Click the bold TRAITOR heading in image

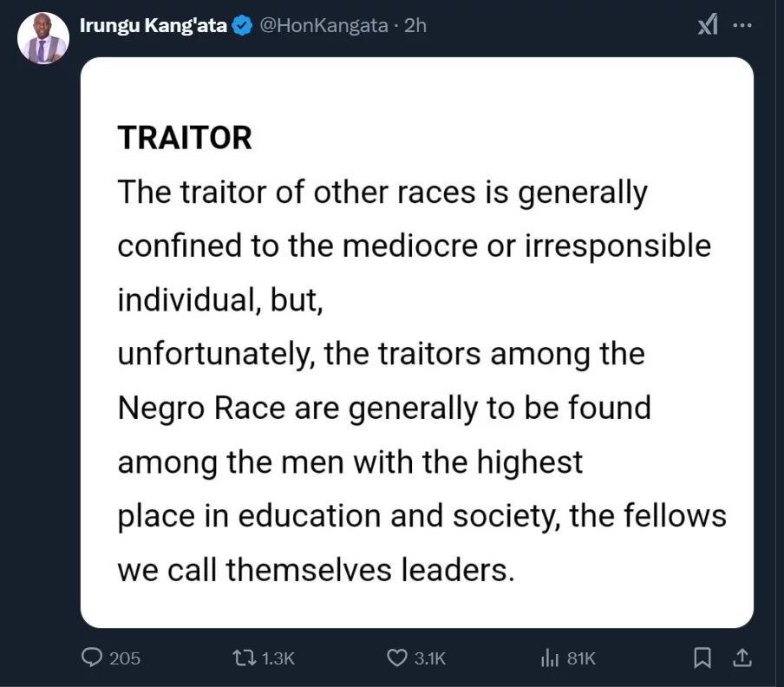(x=185, y=138)
